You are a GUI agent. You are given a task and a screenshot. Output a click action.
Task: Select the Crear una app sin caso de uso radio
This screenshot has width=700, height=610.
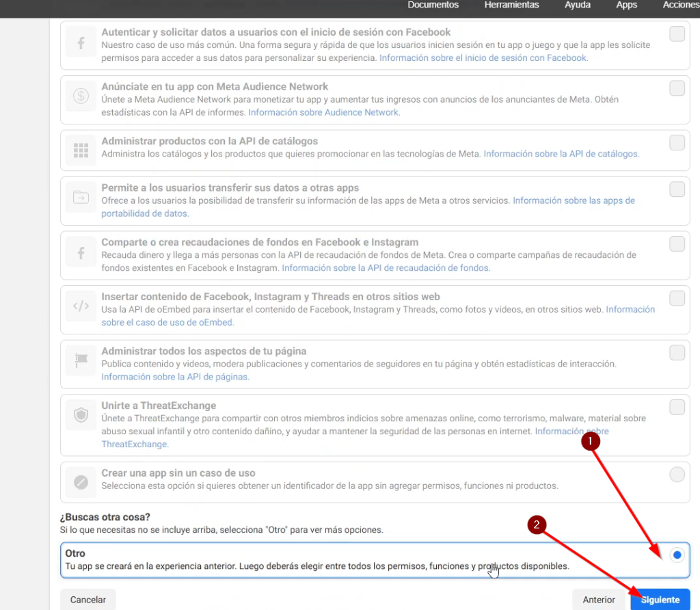677,475
